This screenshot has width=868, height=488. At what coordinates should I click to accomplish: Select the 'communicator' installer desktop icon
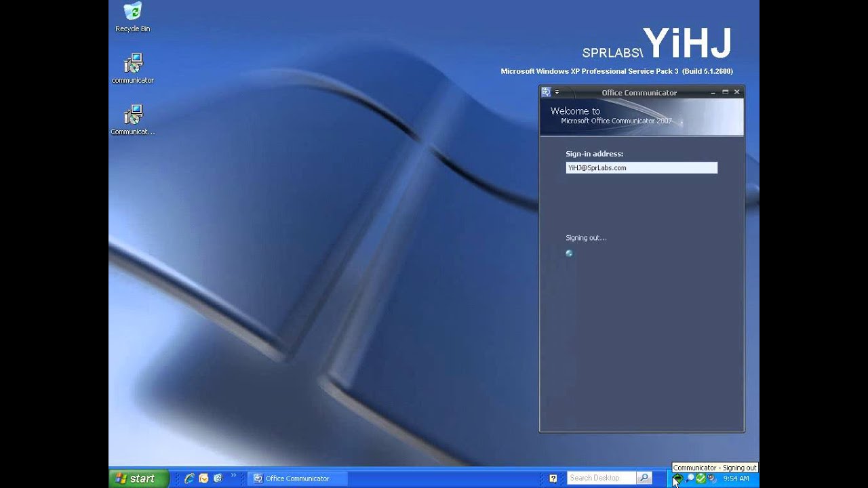pos(133,68)
